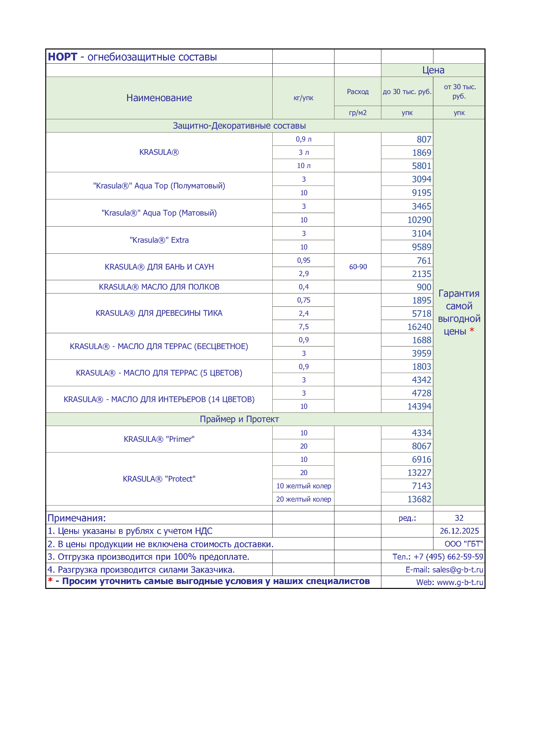Click price 9589

click(422, 247)
